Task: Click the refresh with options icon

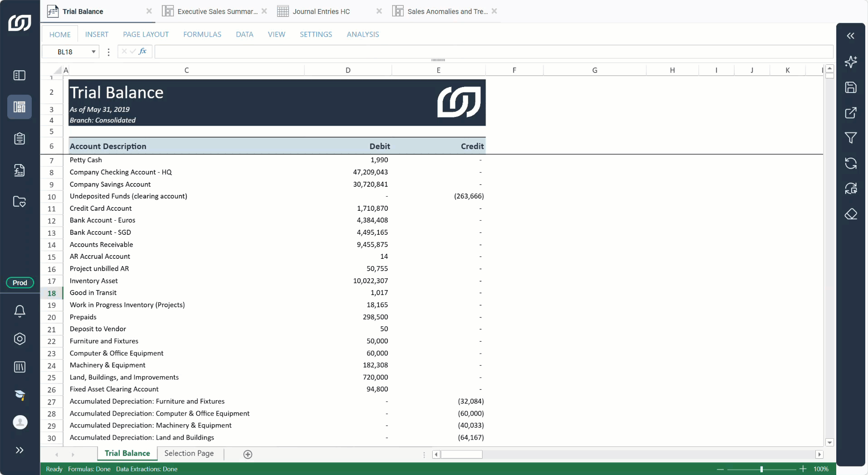Action: pos(851,189)
